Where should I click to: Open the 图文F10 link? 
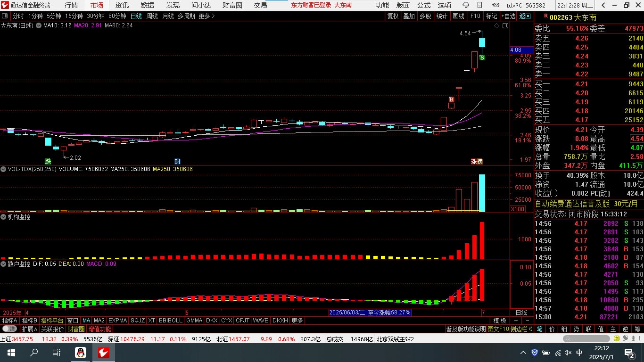[x=498, y=329]
